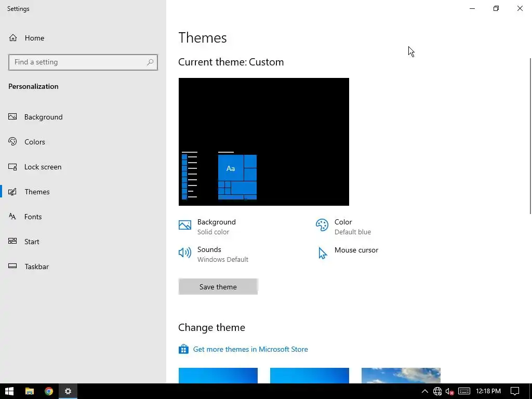
Task: Click the search magnifier in Find a setting
Action: 150,62
